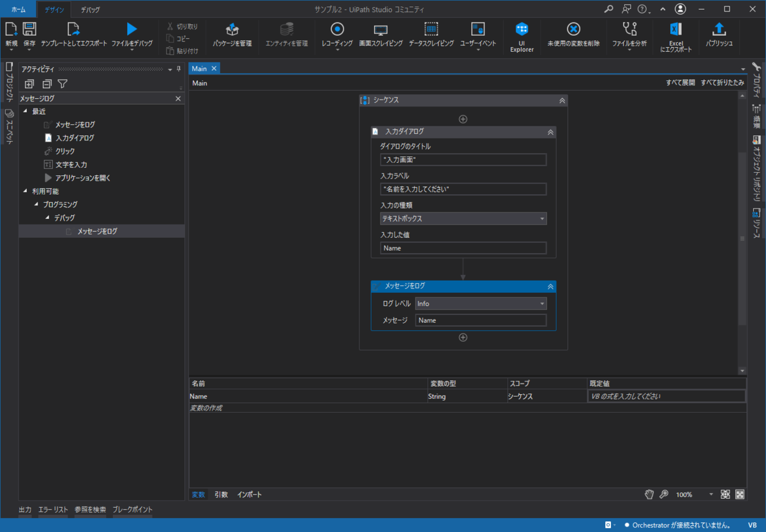This screenshot has width=766, height=532.
Task: Toggle pan mode hand icon
Action: 649,494
